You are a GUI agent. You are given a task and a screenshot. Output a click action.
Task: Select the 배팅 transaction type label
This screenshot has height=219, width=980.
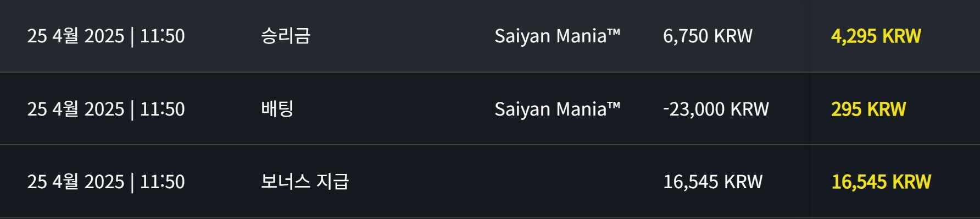click(277, 108)
